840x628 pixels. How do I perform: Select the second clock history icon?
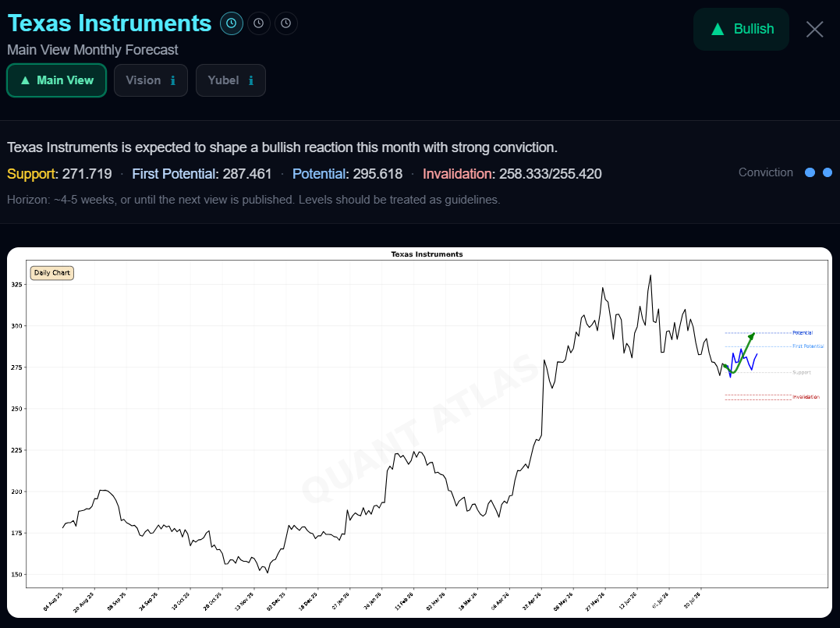(259, 23)
